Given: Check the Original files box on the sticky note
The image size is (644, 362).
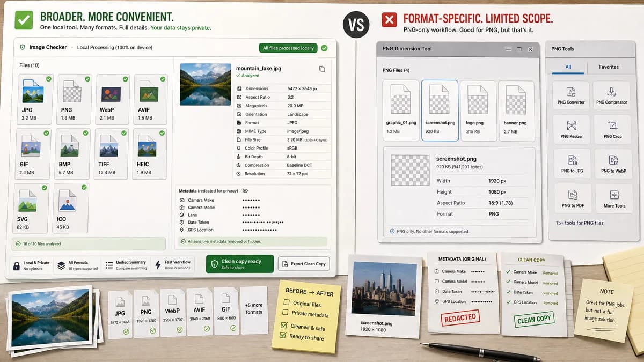Looking at the screenshot, I should pos(286,303).
